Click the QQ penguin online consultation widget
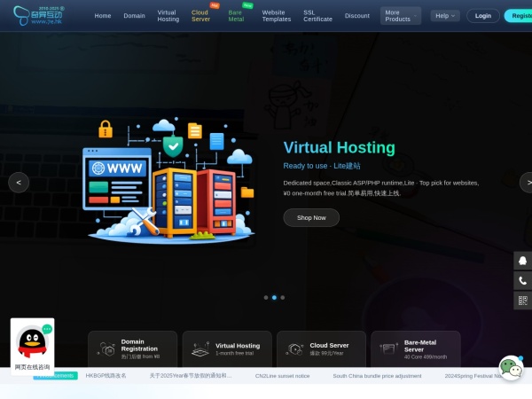The height and width of the screenshot is (399, 532). click(33, 345)
